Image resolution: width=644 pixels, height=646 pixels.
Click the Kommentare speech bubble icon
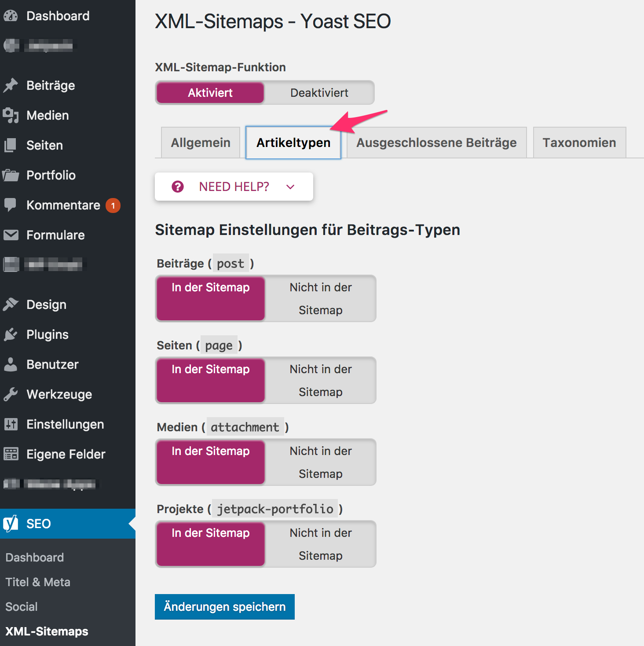[x=11, y=205]
